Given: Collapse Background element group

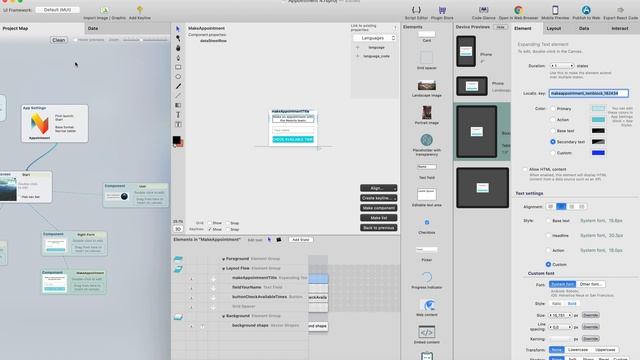Looking at the screenshot, I should tap(223, 316).
